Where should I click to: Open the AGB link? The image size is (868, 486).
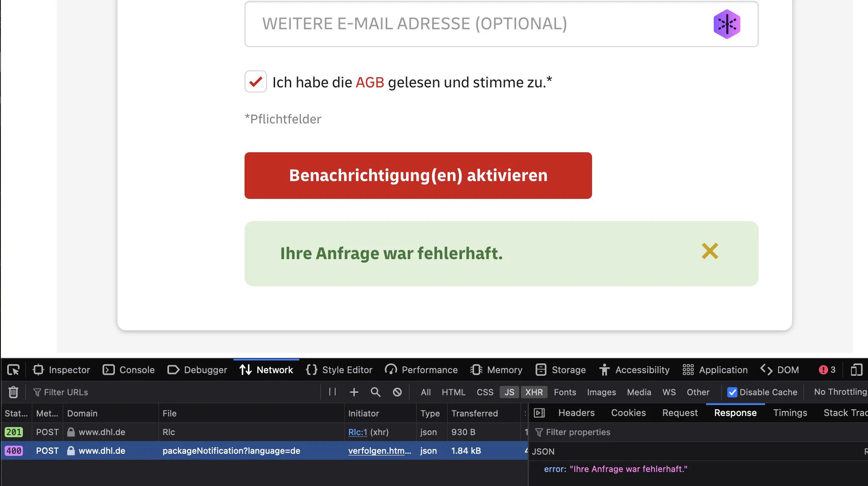[370, 82]
